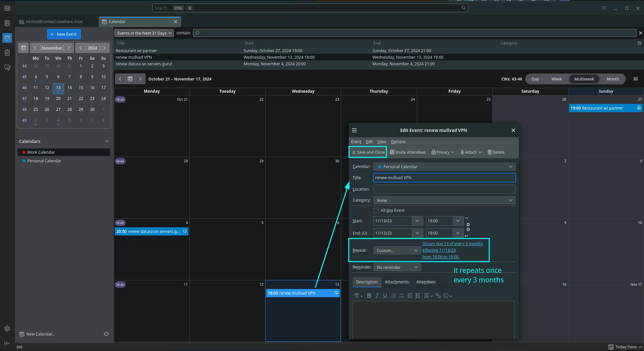Screen dimensions: 644x351
Task: Toggle the Today Pane
Action: coord(625,347)
